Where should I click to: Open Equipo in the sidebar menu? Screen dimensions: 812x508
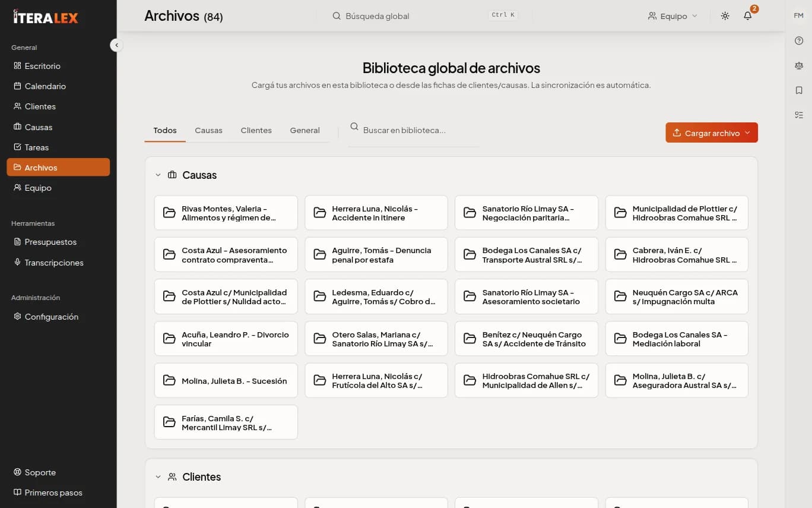[58, 188]
